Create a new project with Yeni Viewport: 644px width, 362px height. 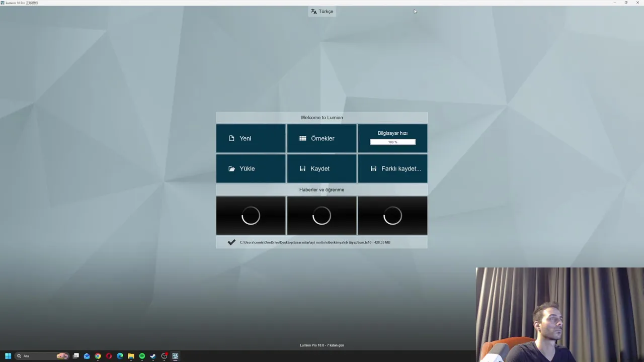click(251, 138)
